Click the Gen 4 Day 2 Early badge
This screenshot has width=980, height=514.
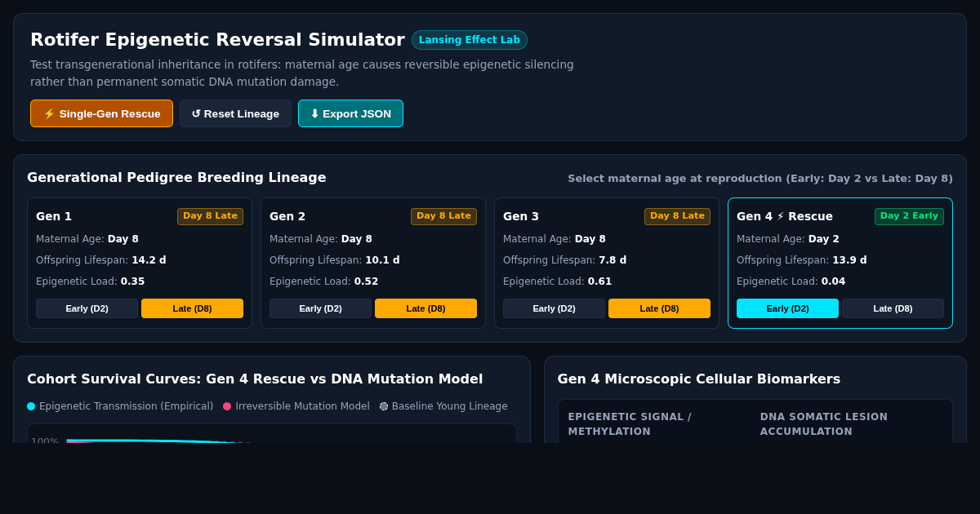909,216
